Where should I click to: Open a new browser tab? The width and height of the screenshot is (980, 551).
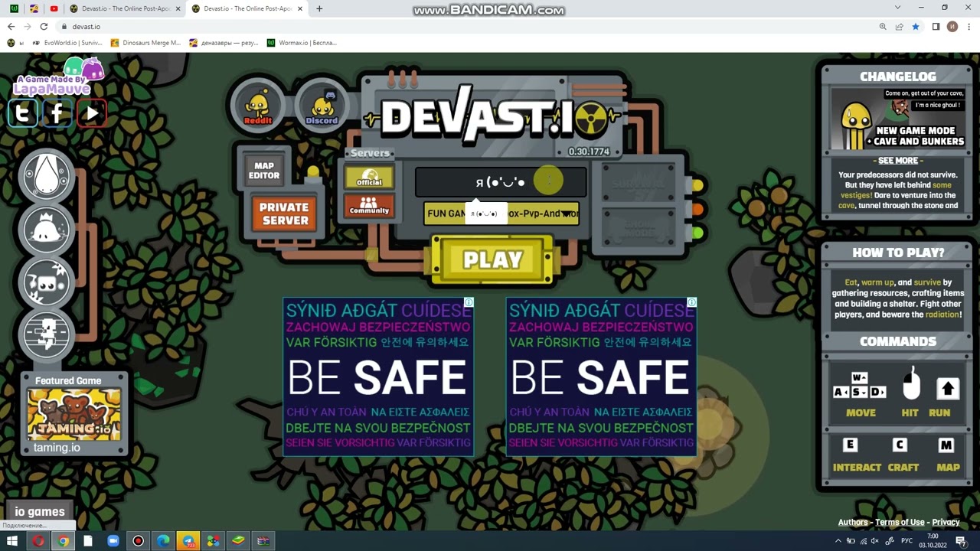pyautogui.click(x=319, y=8)
